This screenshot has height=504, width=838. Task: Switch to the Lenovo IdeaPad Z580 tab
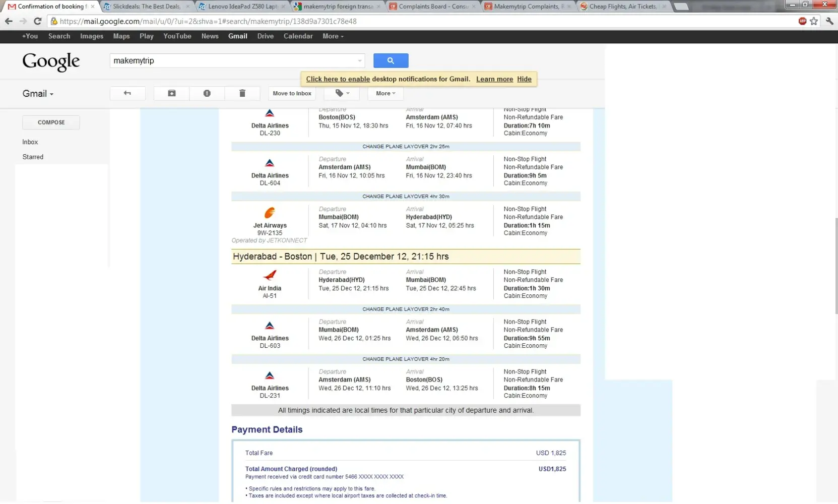tap(243, 7)
